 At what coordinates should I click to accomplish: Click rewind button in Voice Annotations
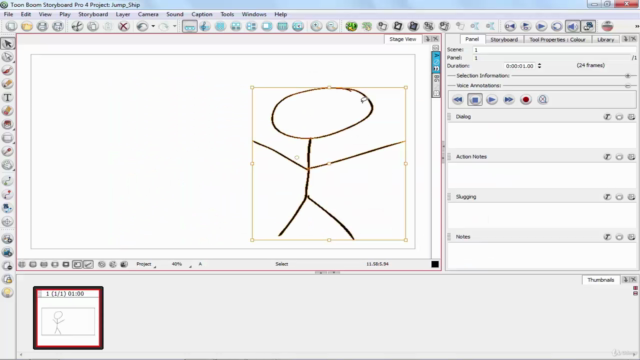(x=458, y=100)
